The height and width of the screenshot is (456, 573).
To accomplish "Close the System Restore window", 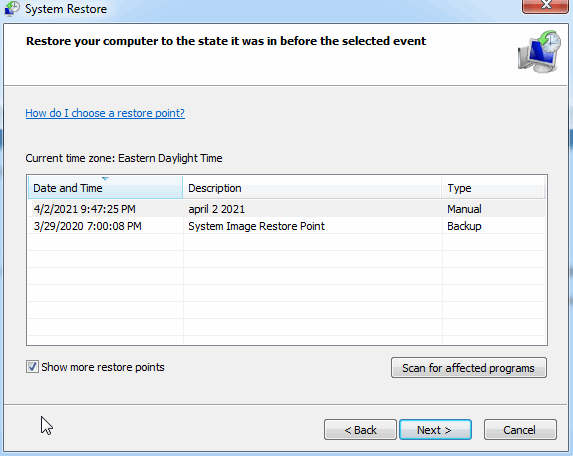I will point(545,6).
